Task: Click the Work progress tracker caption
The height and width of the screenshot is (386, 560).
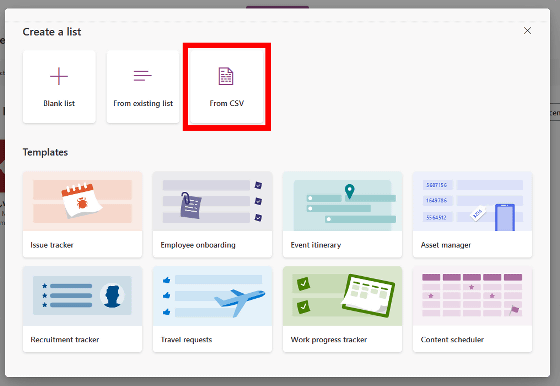Action: pyautogui.click(x=329, y=339)
